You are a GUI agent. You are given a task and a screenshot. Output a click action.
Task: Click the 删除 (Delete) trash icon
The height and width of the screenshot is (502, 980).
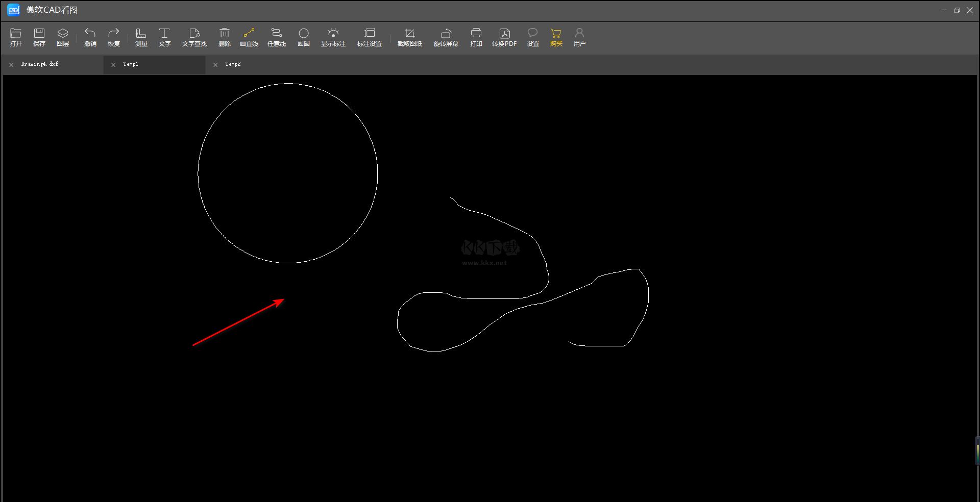coord(225,37)
